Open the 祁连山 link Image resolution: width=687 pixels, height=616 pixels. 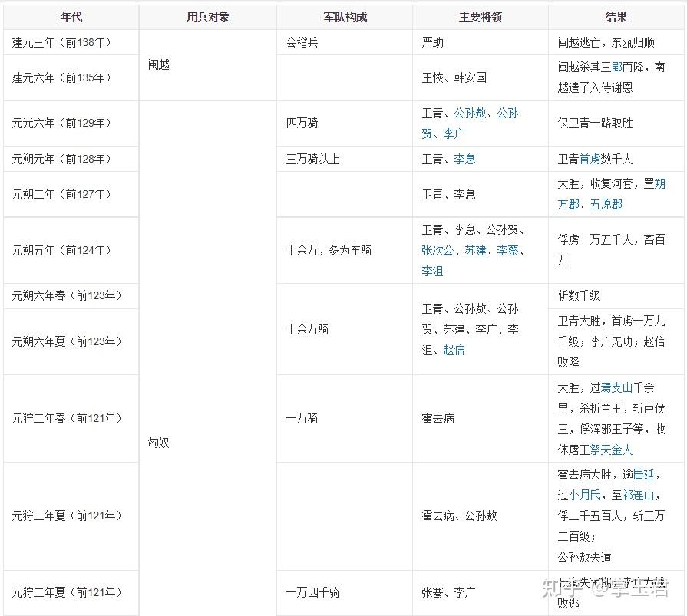pyautogui.click(x=639, y=495)
